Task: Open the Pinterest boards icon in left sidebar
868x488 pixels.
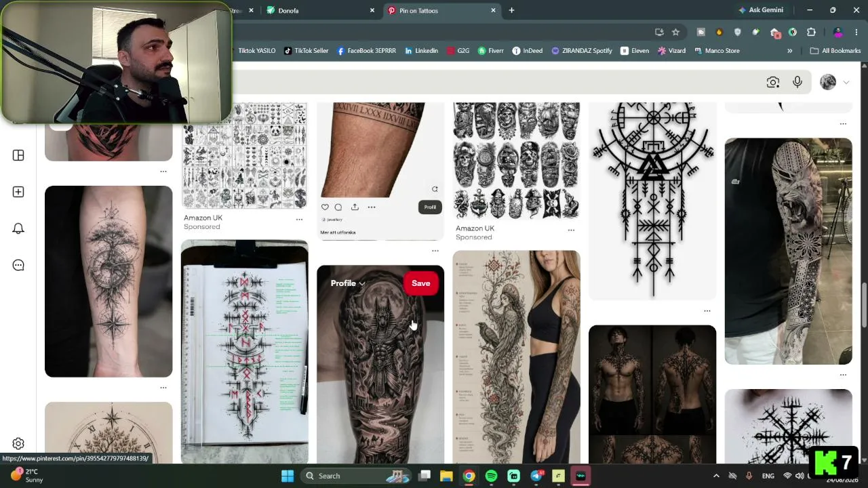Action: tap(18, 155)
